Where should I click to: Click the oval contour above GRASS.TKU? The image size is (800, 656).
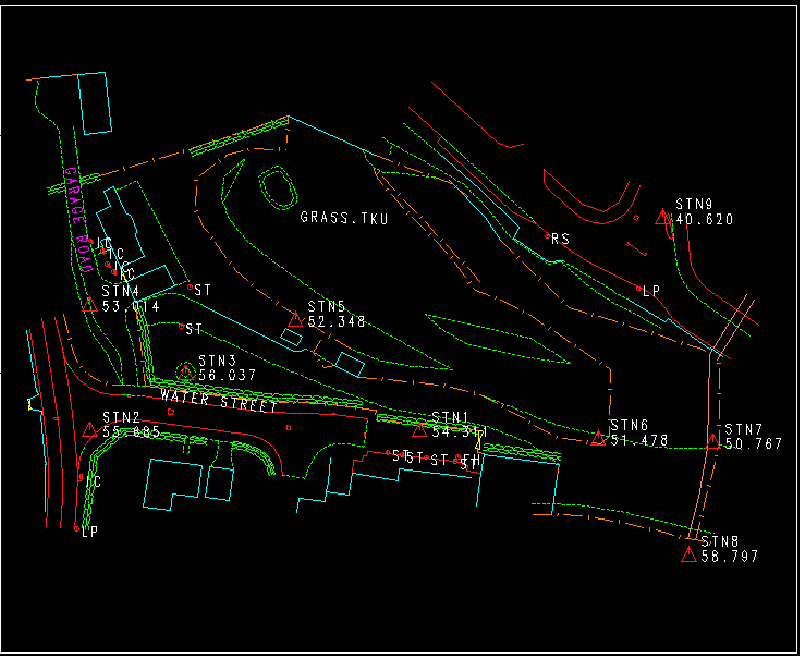277,185
